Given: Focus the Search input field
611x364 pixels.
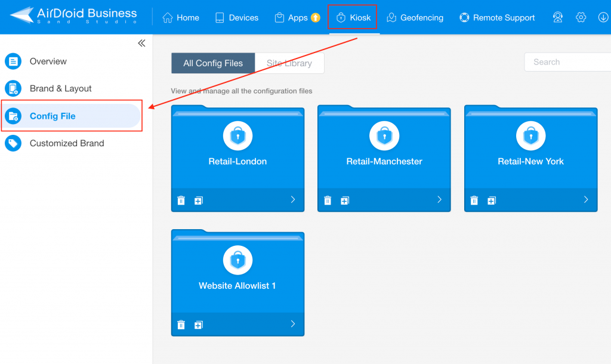Looking at the screenshot, I should (x=567, y=62).
